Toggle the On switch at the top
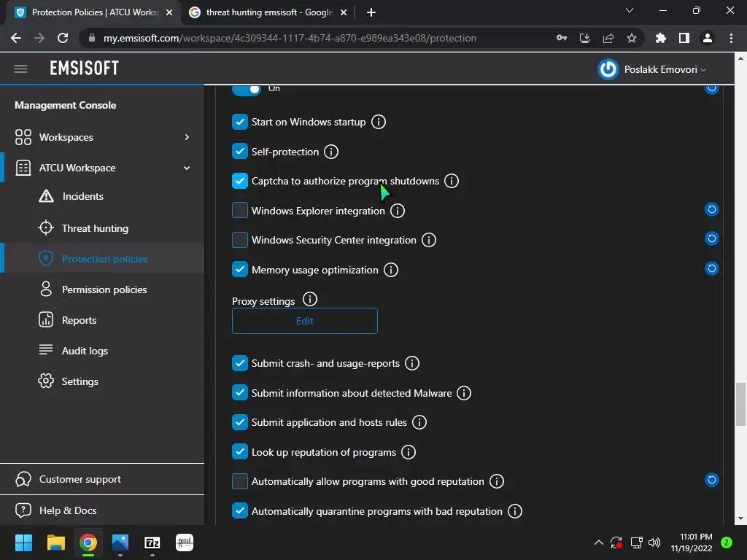The width and height of the screenshot is (747, 560). pos(247,89)
